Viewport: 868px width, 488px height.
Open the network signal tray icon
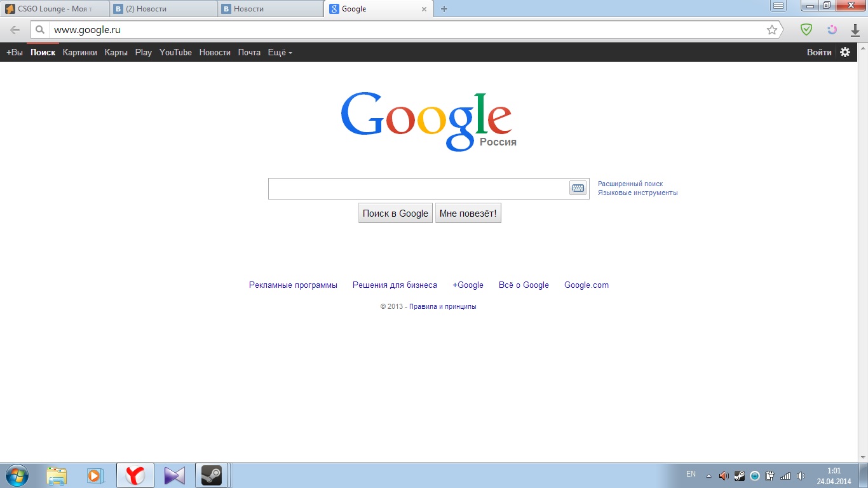(785, 475)
